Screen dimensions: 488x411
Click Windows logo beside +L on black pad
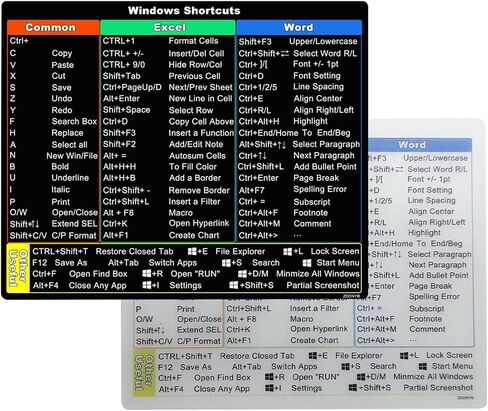pos(288,251)
